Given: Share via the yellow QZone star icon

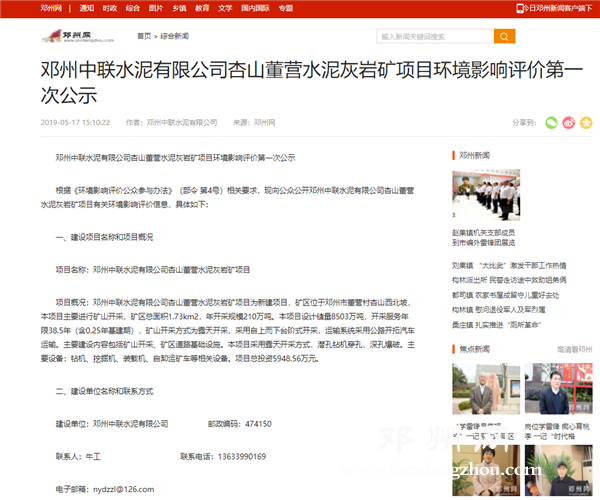Looking at the screenshot, I should coord(586,122).
